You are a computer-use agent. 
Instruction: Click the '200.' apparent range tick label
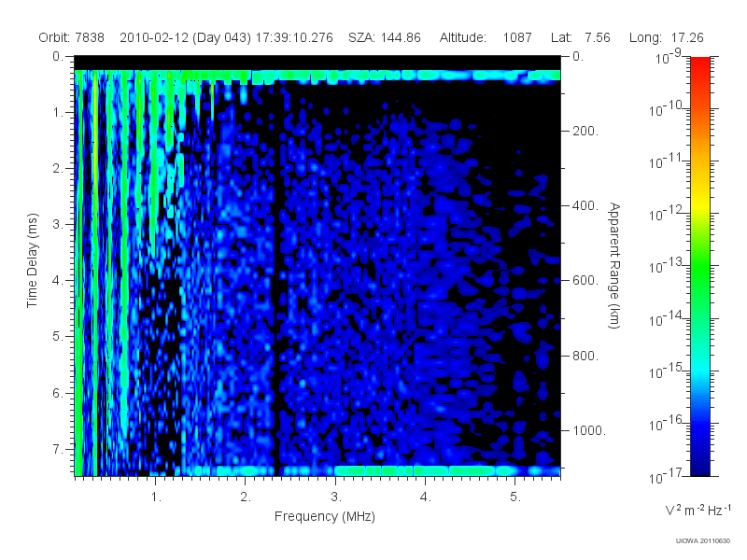[585, 131]
